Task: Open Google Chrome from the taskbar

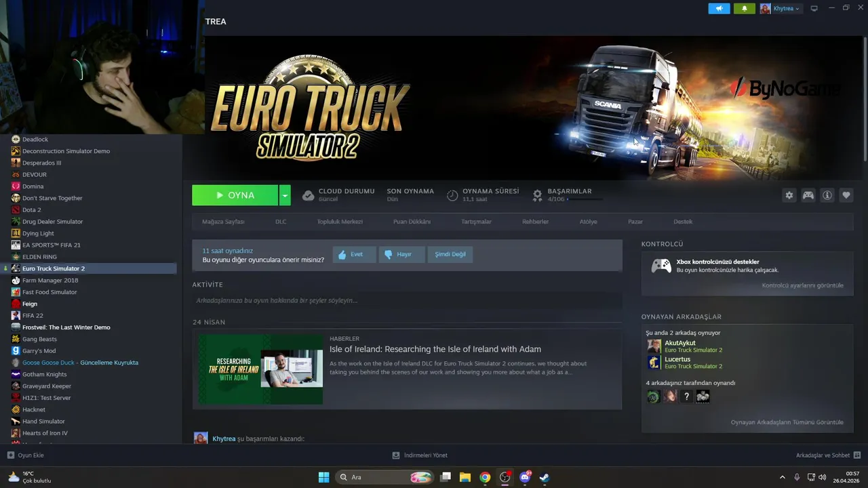Action: point(485,477)
